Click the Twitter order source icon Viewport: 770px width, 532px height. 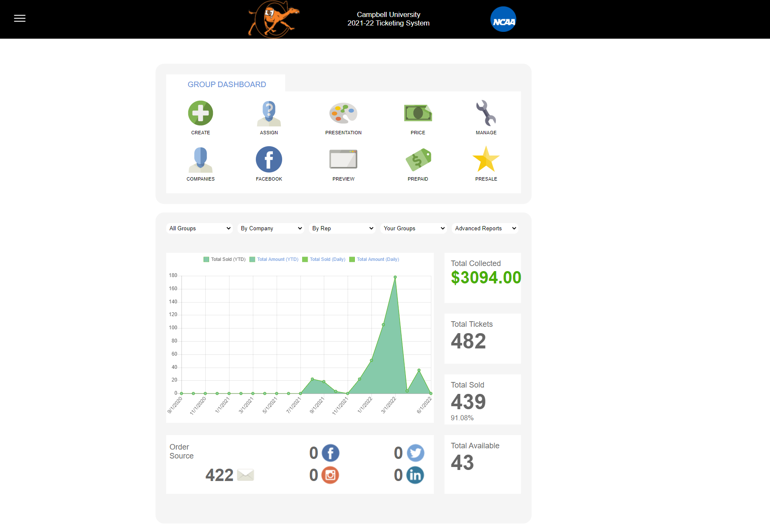[x=415, y=453]
